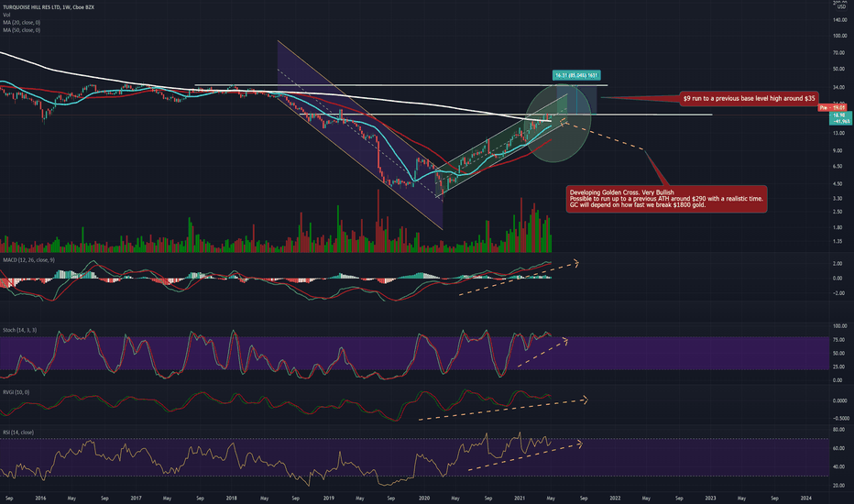Viewport: 854px width, 504px height.
Task: Select the Vol indicator label
Action: (6, 15)
